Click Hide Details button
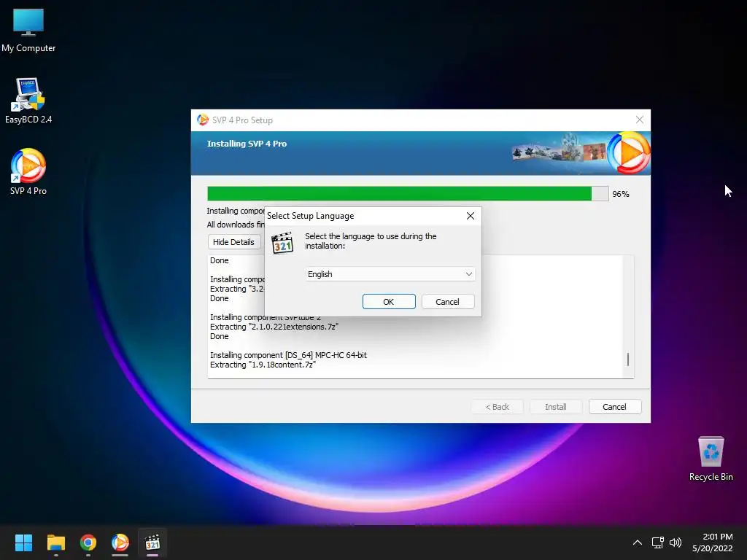Viewport: 747px width, 560px height. coord(234,242)
